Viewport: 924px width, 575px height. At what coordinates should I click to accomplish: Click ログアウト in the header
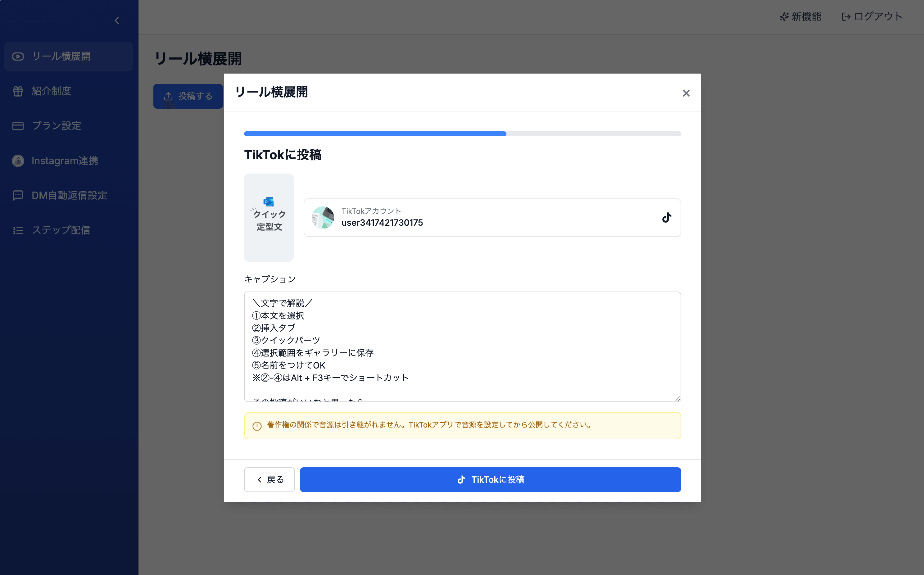[x=872, y=17]
